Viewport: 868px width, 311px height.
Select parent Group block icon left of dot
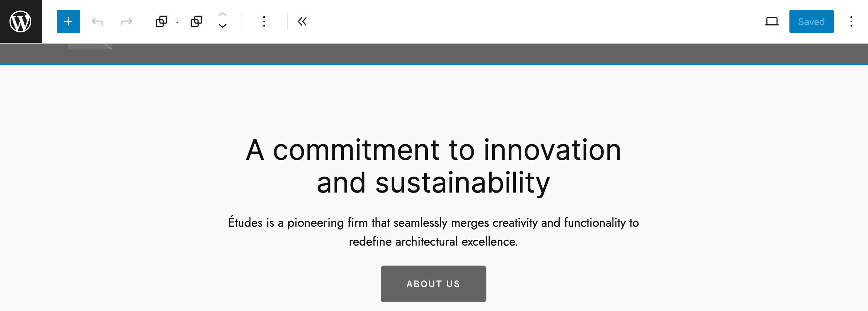(161, 22)
